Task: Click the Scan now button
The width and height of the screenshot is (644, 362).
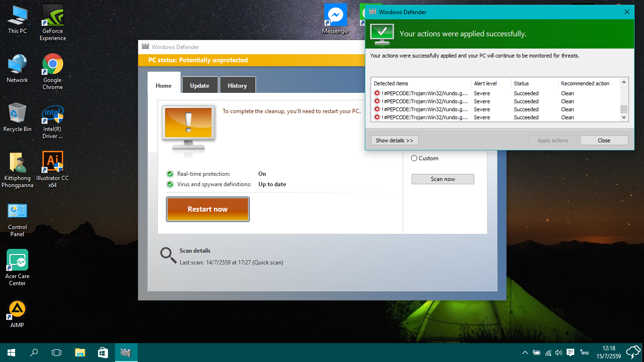Action: point(443,179)
